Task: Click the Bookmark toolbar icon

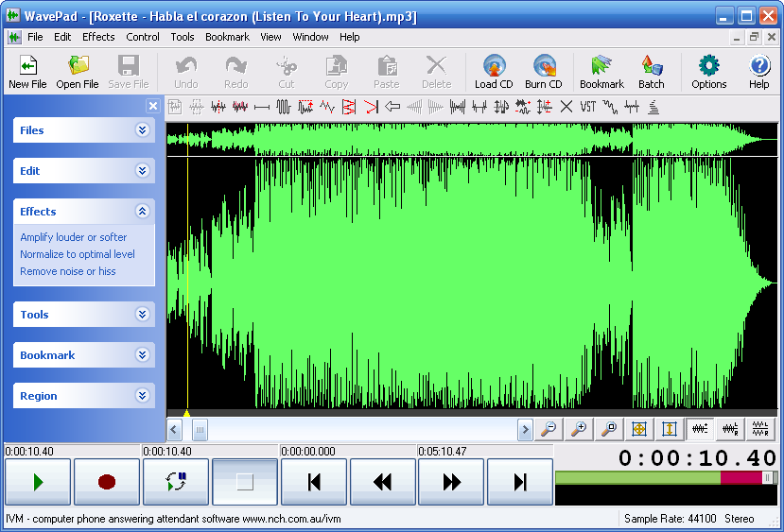Action: 601,72
